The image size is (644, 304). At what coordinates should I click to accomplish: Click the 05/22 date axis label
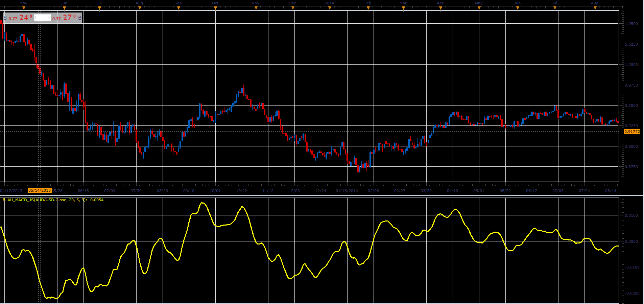tap(505, 191)
